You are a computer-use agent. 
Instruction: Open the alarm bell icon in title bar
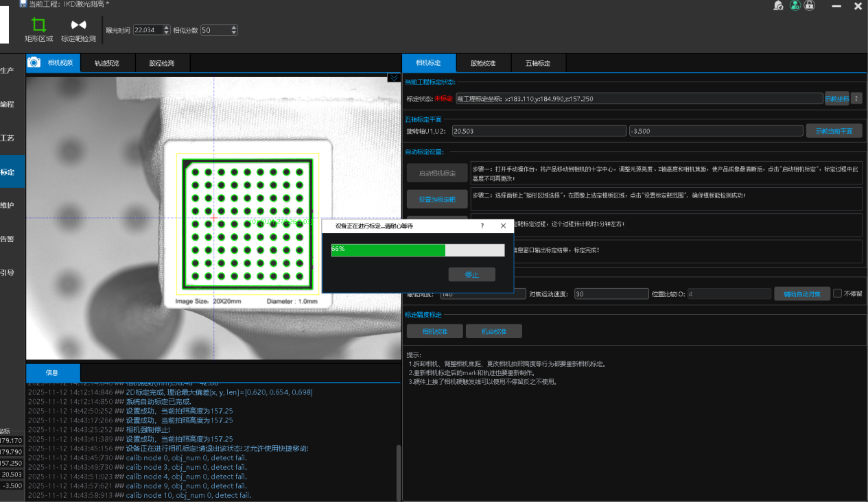(x=778, y=5)
